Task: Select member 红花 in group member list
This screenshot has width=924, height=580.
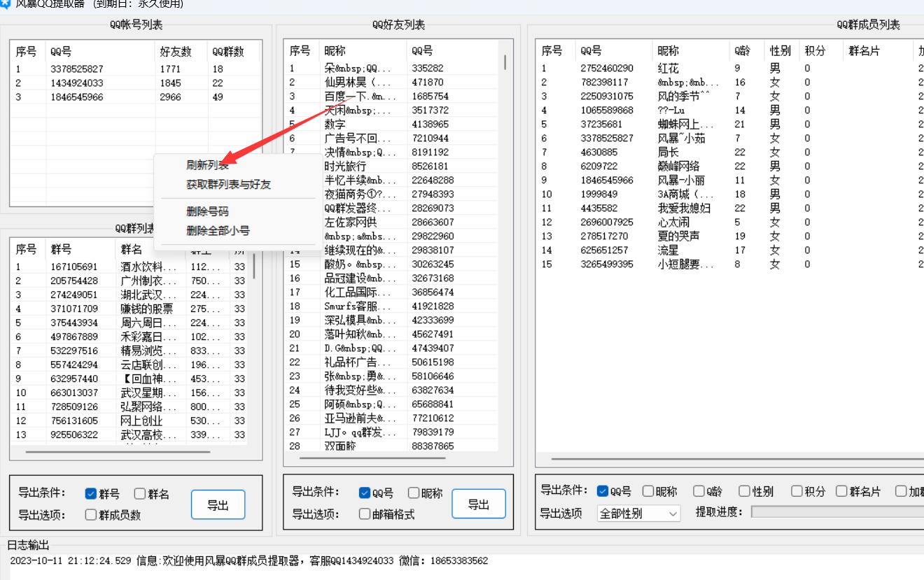Action: (731, 69)
